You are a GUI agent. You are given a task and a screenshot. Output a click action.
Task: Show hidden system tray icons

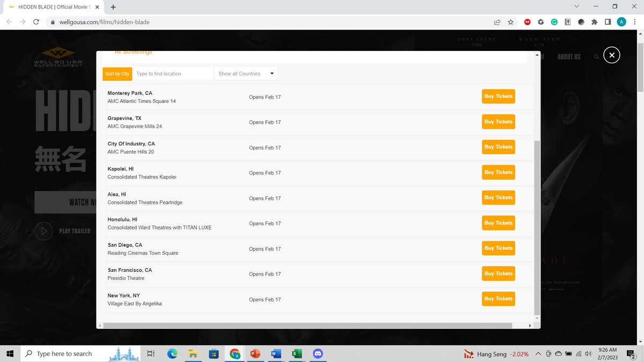538,354
